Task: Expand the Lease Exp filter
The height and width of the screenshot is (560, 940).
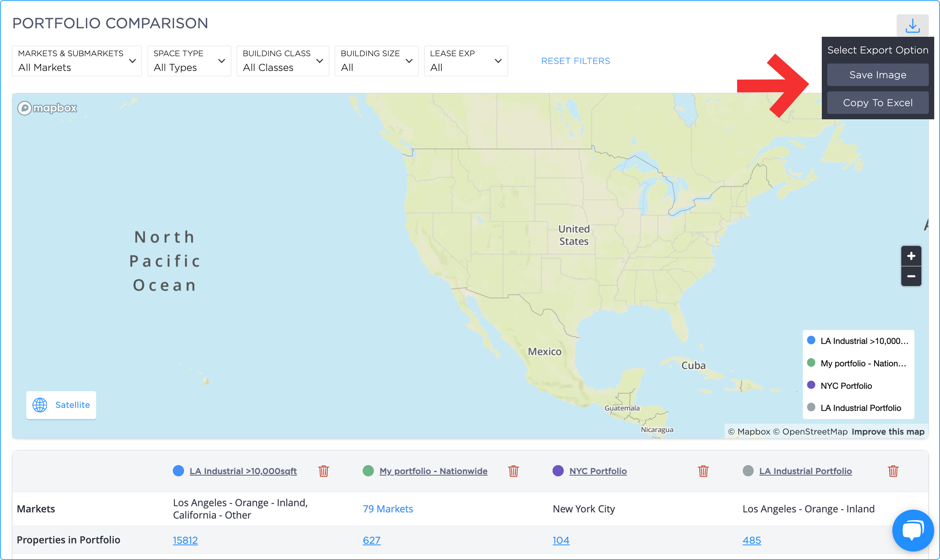Action: [466, 61]
